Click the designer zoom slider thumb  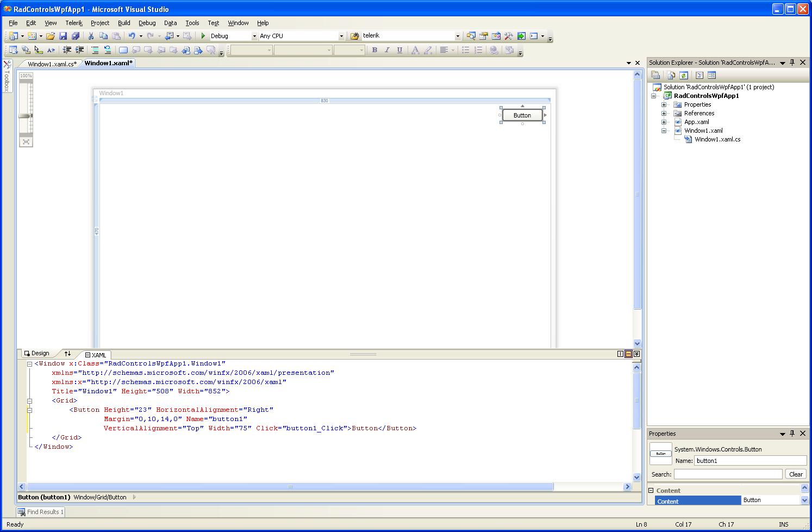26,115
